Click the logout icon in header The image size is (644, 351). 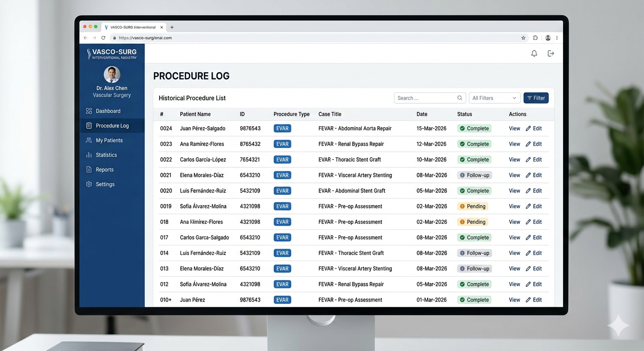coord(551,53)
